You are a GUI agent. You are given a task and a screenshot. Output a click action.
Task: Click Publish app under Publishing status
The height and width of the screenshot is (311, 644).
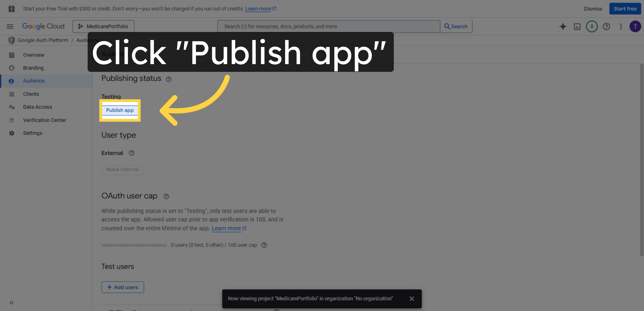tap(120, 110)
